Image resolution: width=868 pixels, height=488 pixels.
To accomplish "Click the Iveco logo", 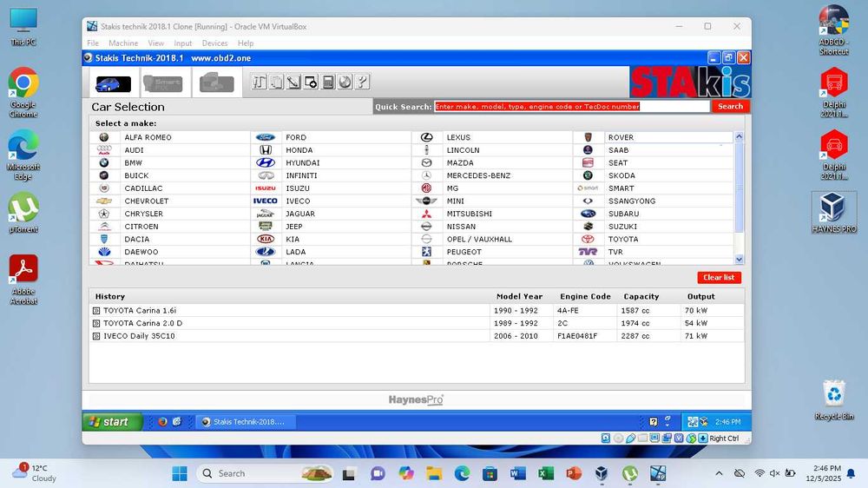I will click(x=265, y=201).
